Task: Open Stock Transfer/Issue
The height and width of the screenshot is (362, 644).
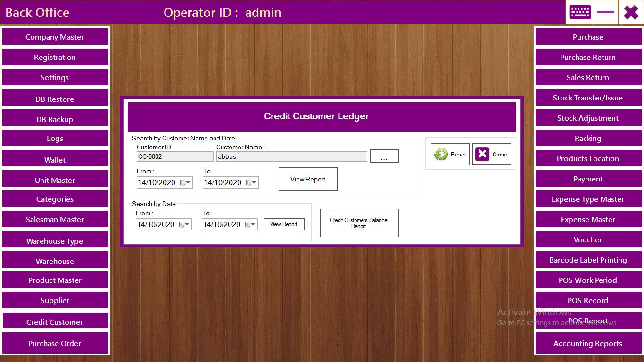Action: click(x=588, y=98)
